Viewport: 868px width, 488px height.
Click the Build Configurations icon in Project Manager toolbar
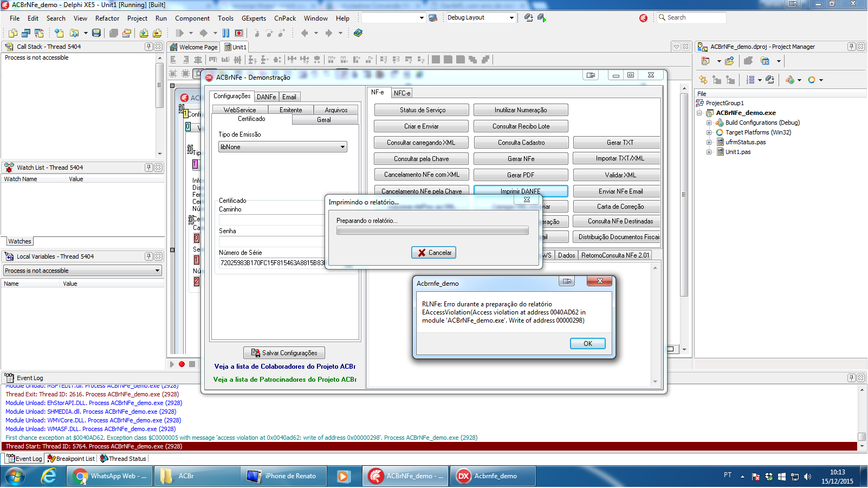791,80
